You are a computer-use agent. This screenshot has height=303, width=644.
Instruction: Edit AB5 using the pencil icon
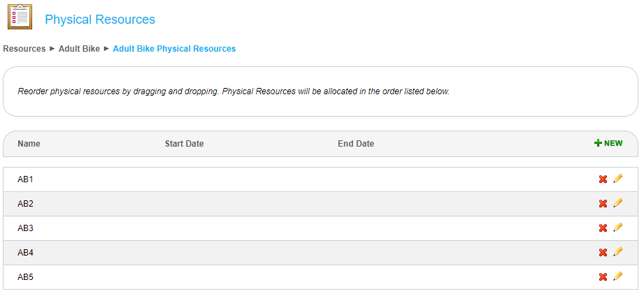click(x=617, y=276)
